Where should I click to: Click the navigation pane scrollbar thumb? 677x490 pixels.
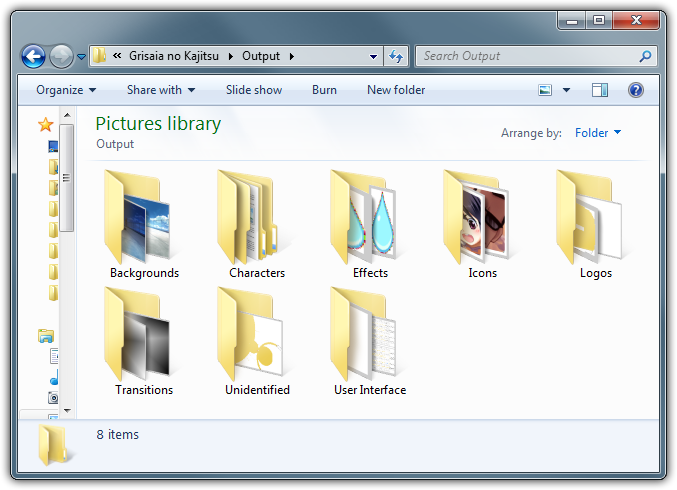tap(66, 178)
